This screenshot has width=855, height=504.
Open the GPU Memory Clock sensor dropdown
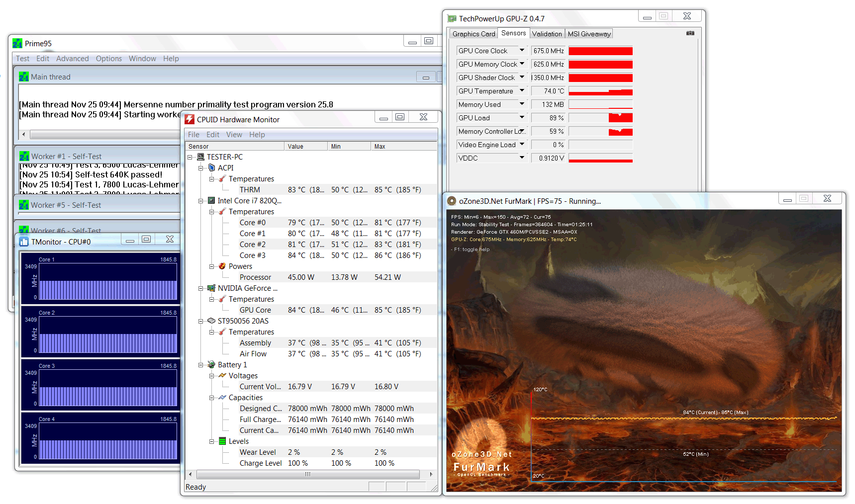pyautogui.click(x=522, y=64)
